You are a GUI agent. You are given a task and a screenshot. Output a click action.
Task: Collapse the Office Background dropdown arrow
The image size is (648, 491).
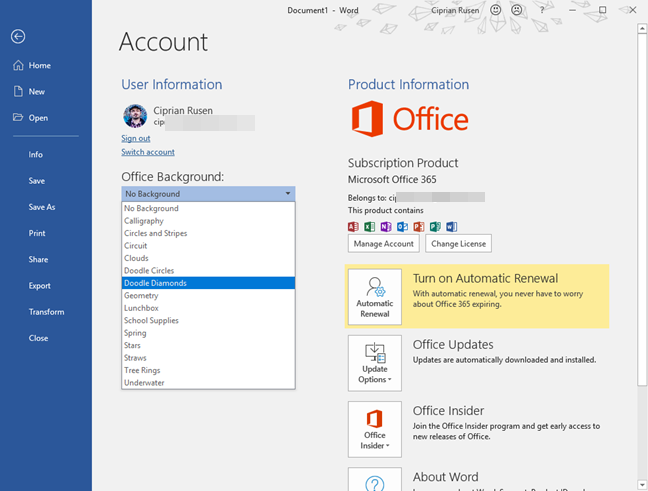[x=288, y=193]
